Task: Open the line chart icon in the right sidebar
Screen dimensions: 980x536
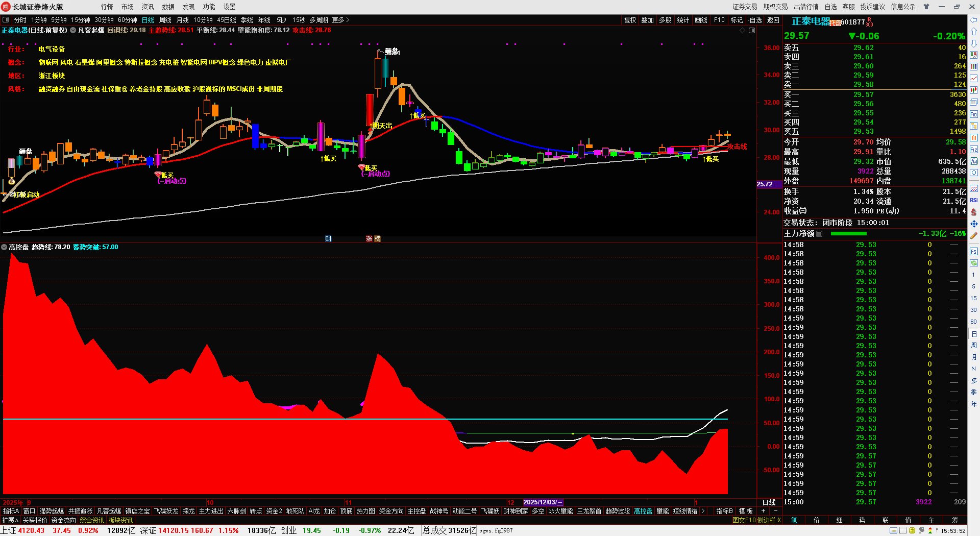Action: (974, 79)
